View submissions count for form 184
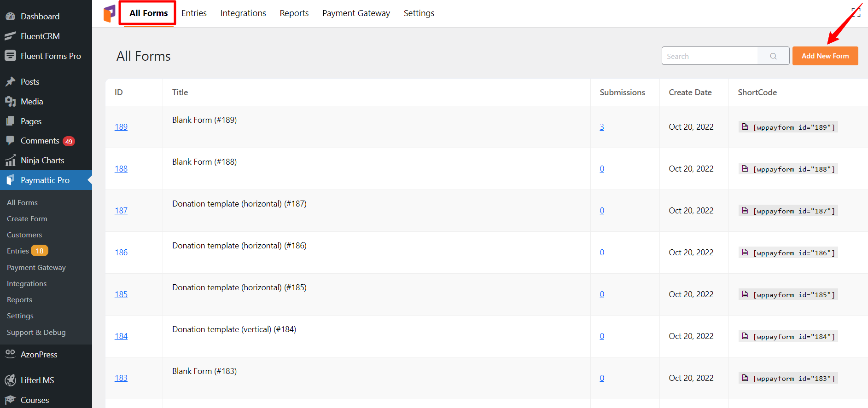868x408 pixels. 602,336
